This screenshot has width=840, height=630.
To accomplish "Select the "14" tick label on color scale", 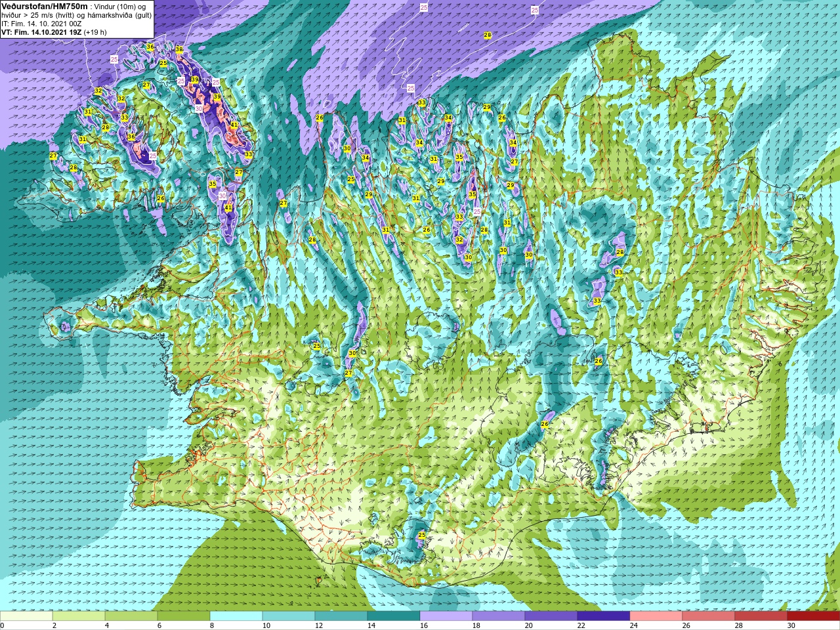I will [371, 625].
